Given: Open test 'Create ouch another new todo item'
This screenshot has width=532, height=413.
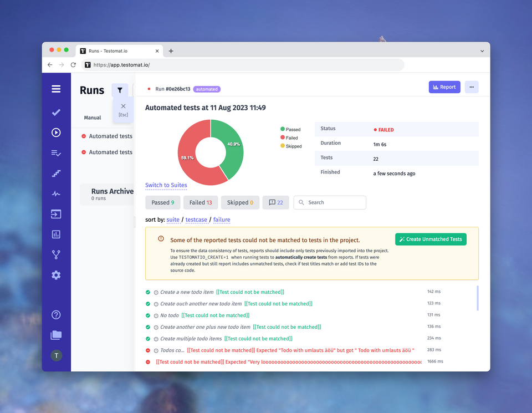Looking at the screenshot, I should [x=201, y=304].
